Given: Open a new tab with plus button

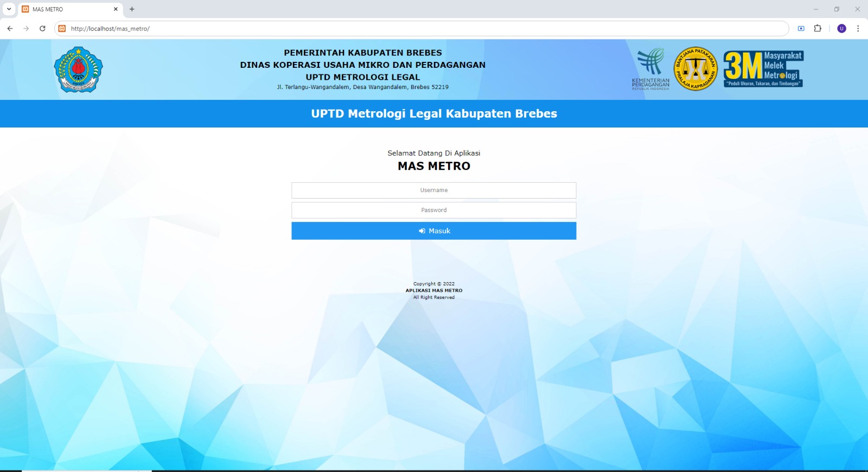Looking at the screenshot, I should point(132,9).
